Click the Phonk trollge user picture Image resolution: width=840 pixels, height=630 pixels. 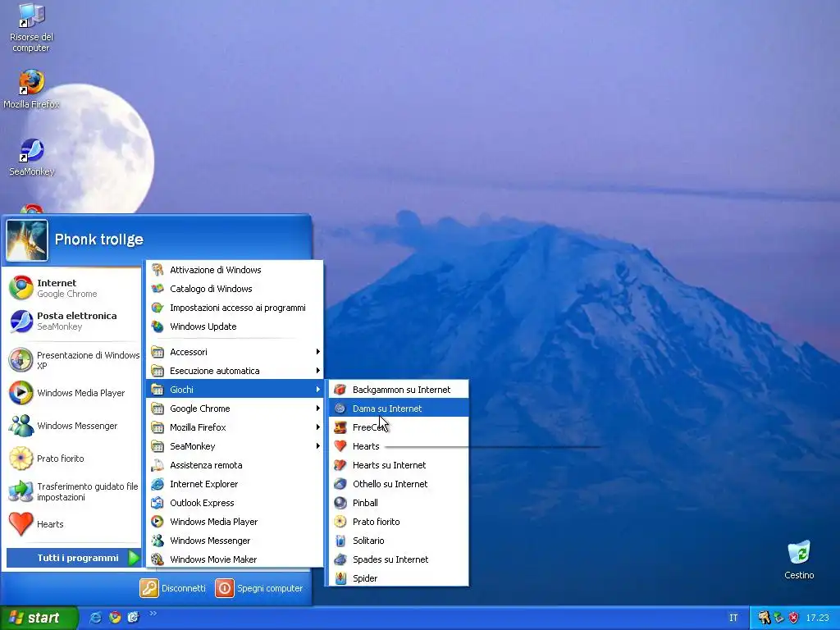pos(27,240)
